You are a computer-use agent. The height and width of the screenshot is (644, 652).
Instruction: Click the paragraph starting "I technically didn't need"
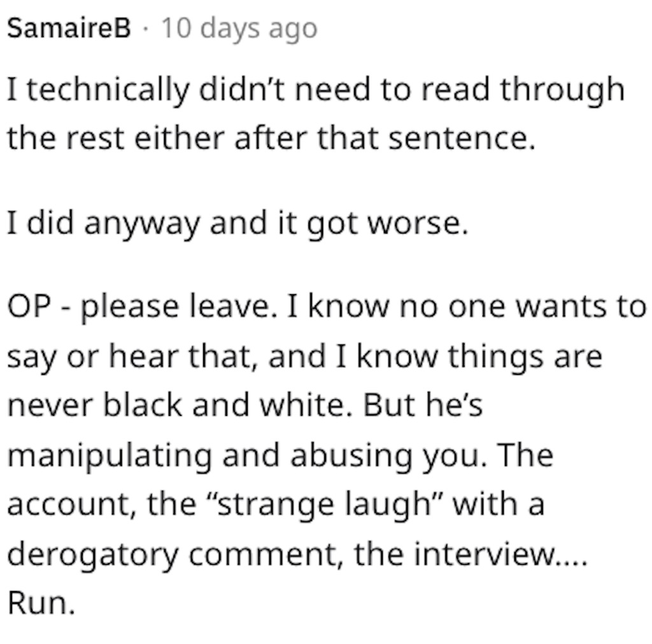pyautogui.click(x=316, y=113)
